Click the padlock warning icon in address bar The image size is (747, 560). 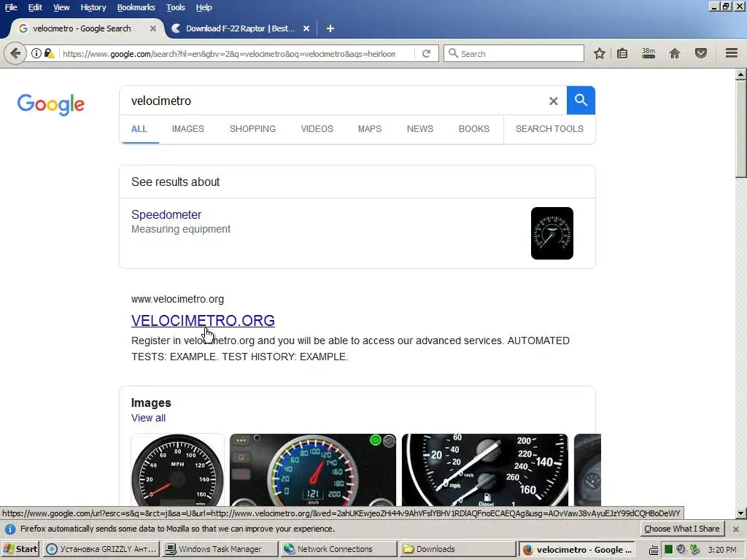click(x=49, y=53)
